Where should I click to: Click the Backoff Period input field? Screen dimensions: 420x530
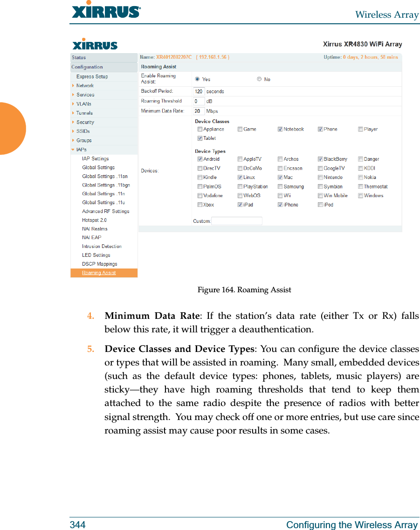pos(199,91)
